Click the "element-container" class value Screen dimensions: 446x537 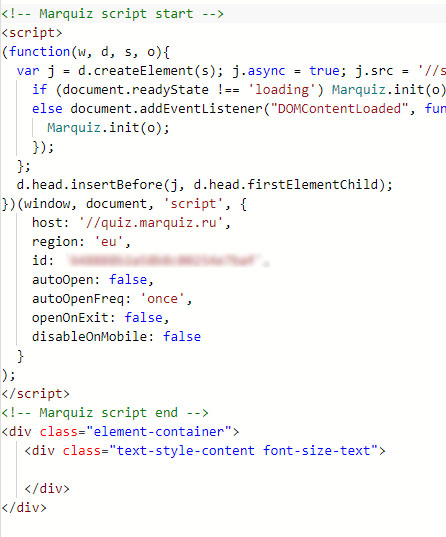point(159,432)
